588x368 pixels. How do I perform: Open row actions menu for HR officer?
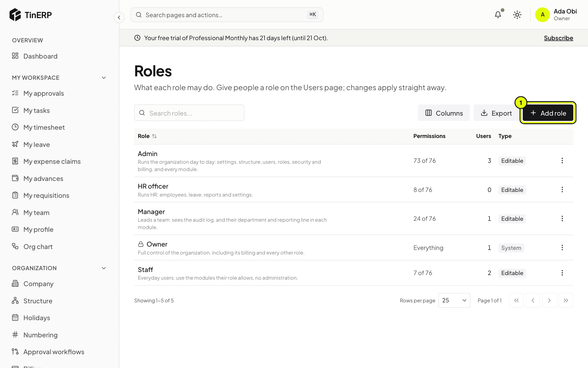(562, 190)
